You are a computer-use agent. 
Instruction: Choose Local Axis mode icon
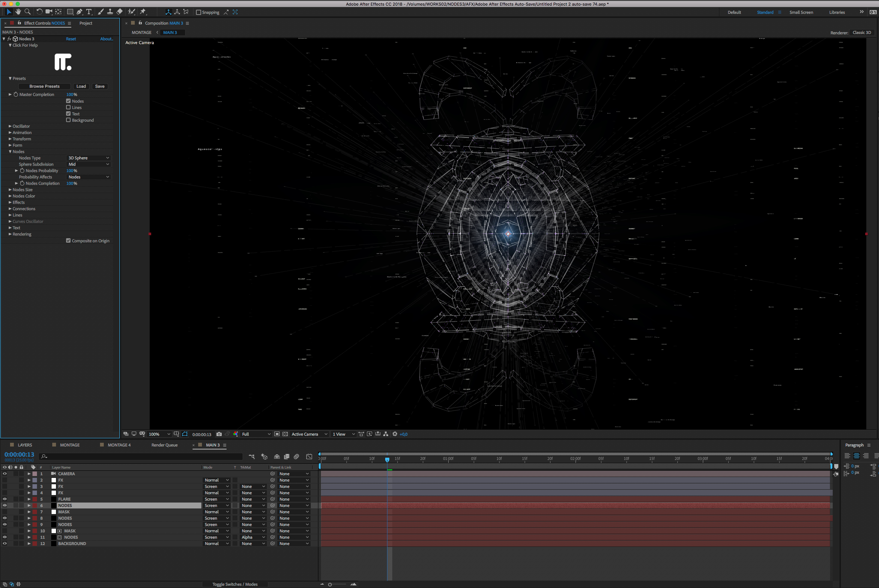point(169,12)
